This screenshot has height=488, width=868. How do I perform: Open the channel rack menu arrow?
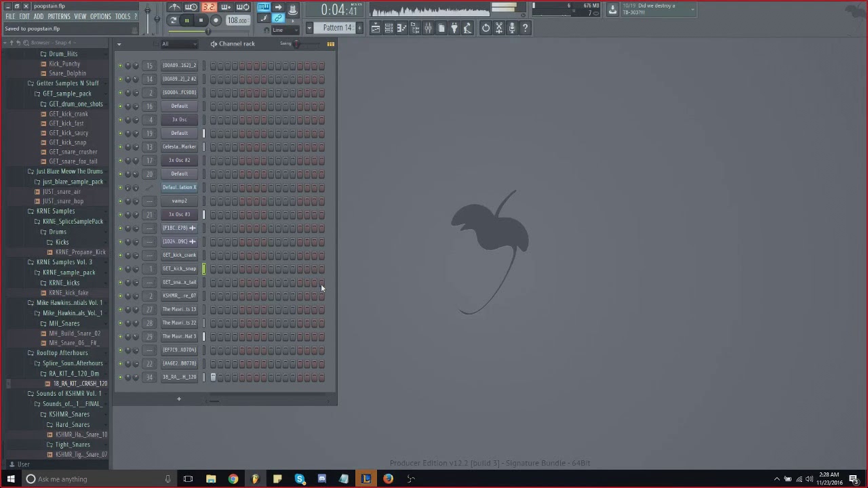pos(119,44)
